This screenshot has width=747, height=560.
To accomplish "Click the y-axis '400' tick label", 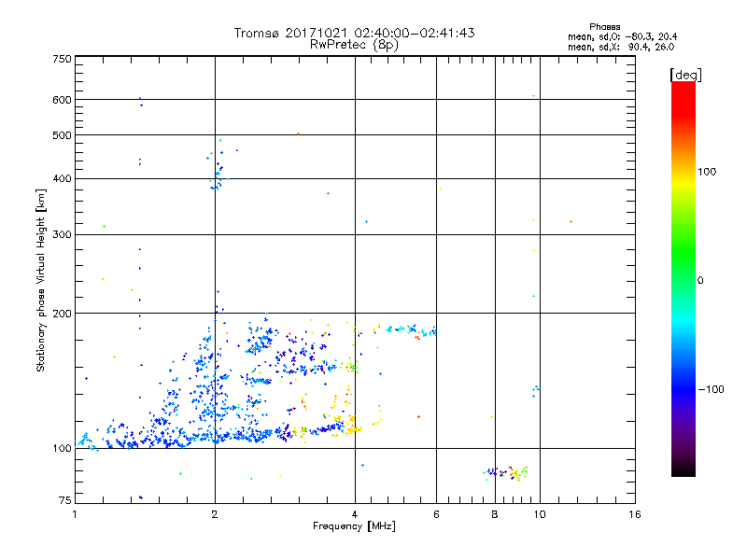I will coord(62,179).
